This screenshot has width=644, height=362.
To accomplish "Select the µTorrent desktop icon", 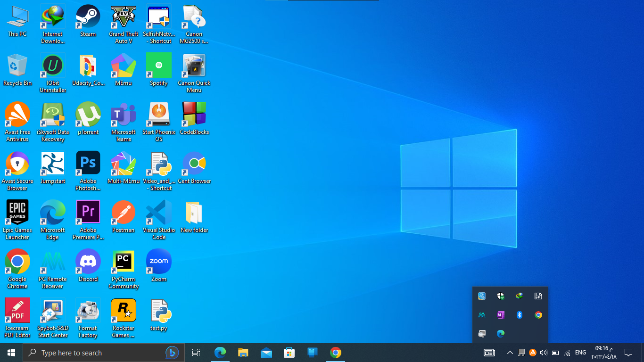I will (88, 119).
